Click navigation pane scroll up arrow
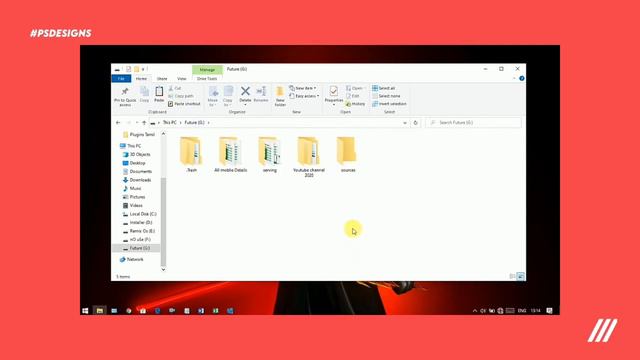Viewport: 640px width, 360px height. (x=163, y=133)
